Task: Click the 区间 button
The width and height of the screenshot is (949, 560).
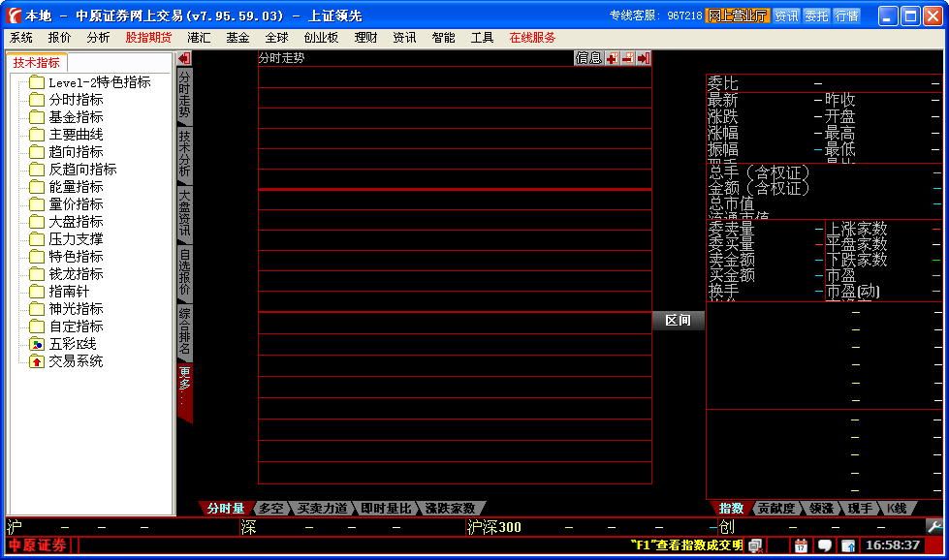Action: [678, 320]
